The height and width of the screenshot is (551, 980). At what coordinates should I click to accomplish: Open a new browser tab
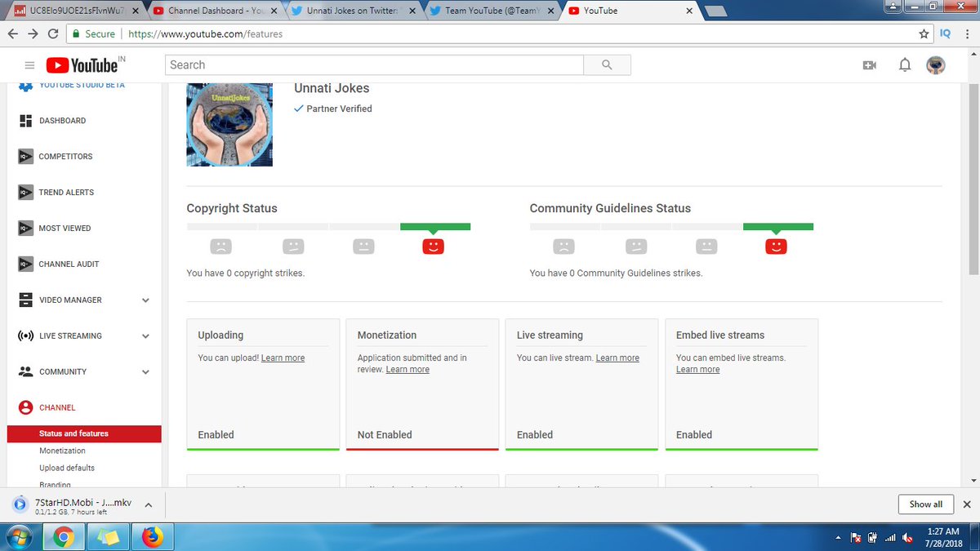point(715,11)
